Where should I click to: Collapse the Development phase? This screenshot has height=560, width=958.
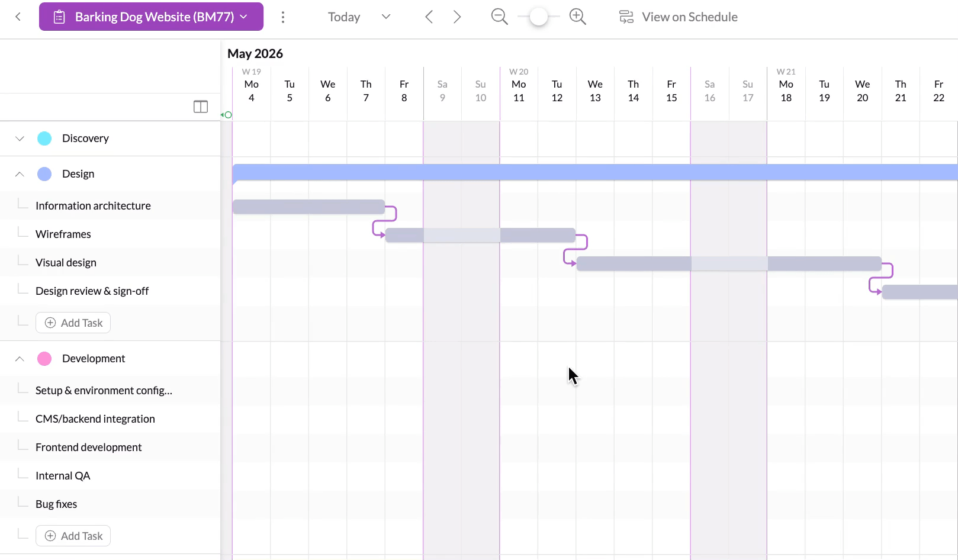click(x=20, y=359)
